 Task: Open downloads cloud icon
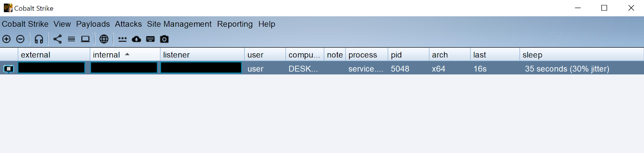point(136,39)
